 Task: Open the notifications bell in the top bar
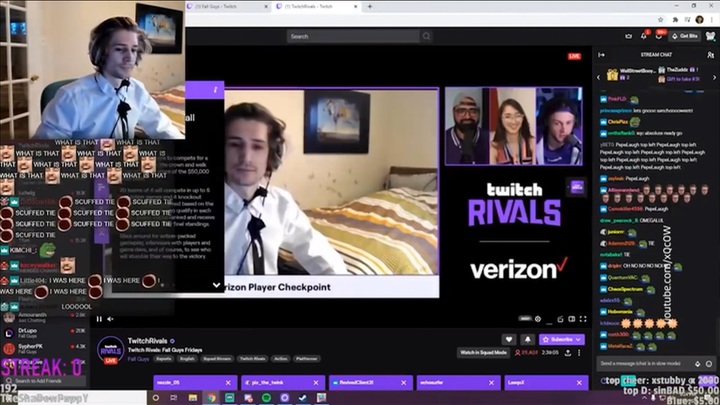point(644,36)
